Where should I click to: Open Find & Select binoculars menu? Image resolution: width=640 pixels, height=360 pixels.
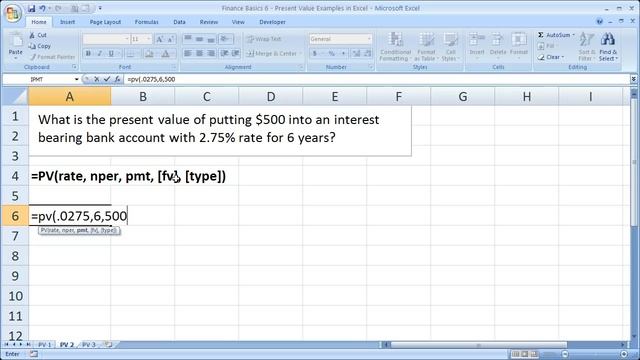pos(608,47)
